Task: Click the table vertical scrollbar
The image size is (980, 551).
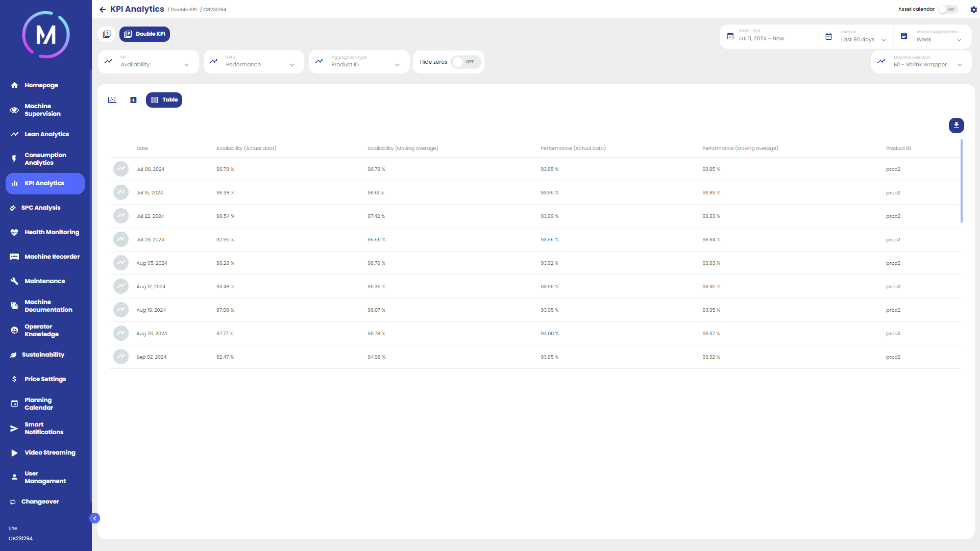Action: (962, 181)
